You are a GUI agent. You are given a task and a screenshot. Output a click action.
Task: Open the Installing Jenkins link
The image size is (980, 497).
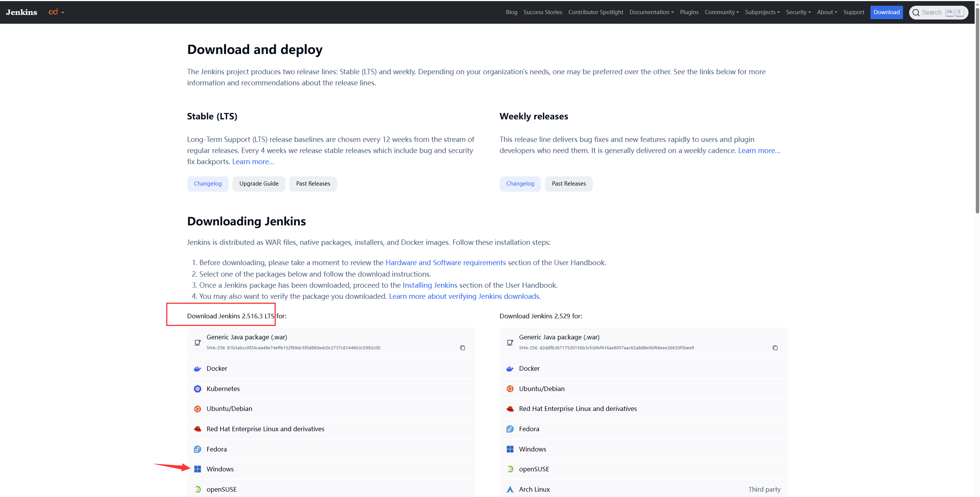tap(430, 285)
